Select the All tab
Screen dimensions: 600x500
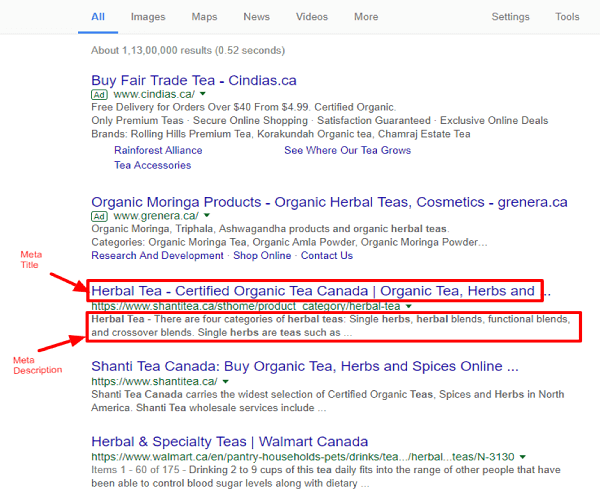pyautogui.click(x=98, y=17)
